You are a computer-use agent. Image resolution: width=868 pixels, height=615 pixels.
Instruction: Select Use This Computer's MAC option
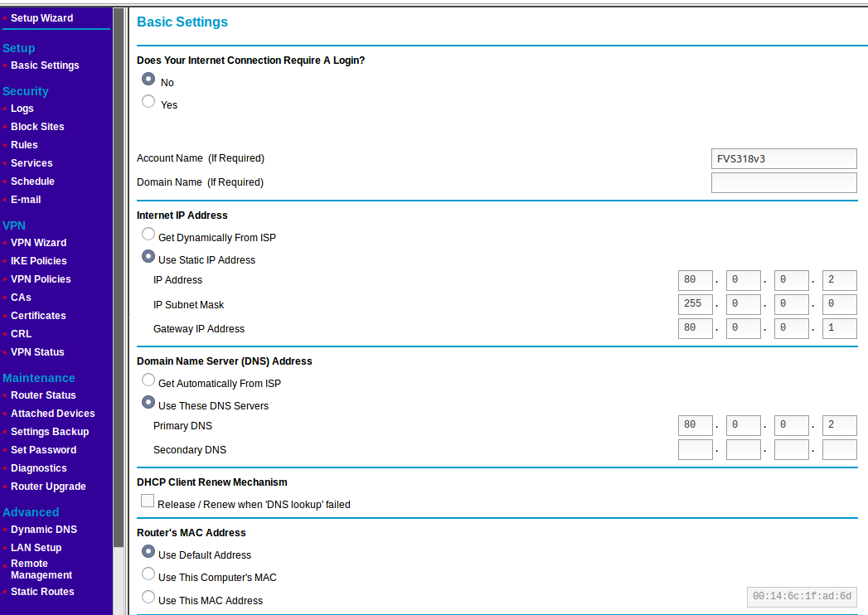(148, 574)
